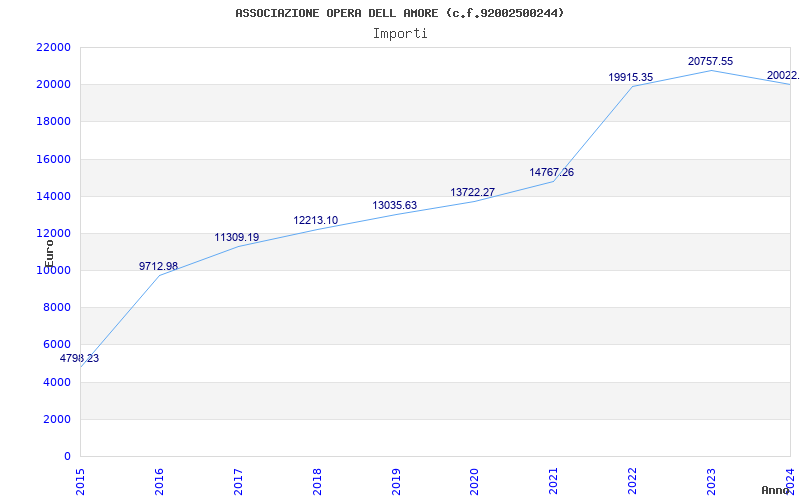800x500 pixels.
Task: Click the y-axis value 12000
Action: [53, 234]
